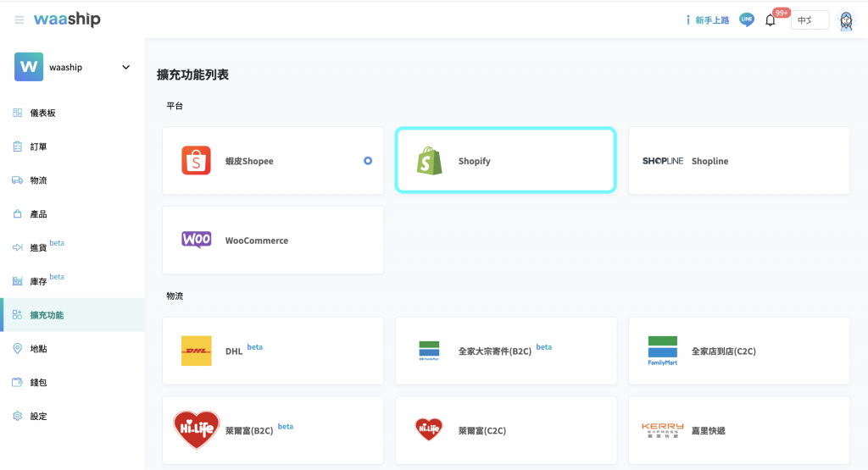Select the Shopify integration card
Viewport: 868px width, 470px height.
tap(505, 161)
